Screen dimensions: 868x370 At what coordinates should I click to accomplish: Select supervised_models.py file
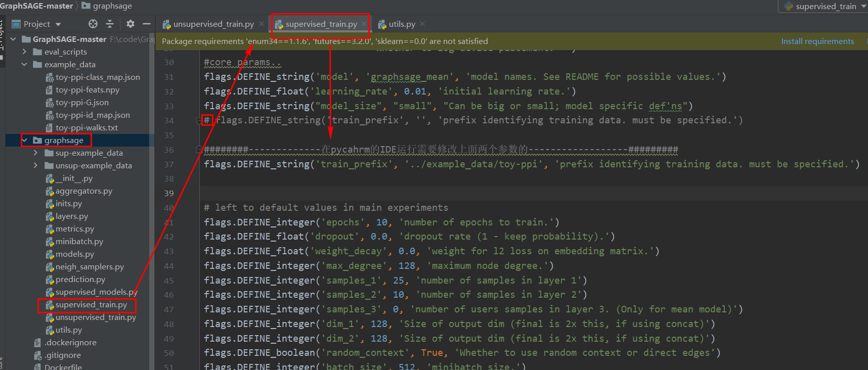point(96,292)
